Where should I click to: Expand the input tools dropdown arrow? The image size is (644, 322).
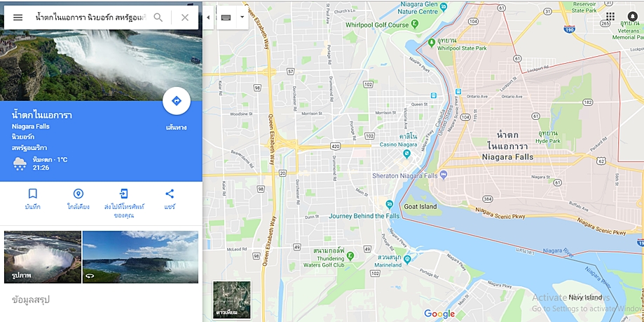click(x=242, y=18)
